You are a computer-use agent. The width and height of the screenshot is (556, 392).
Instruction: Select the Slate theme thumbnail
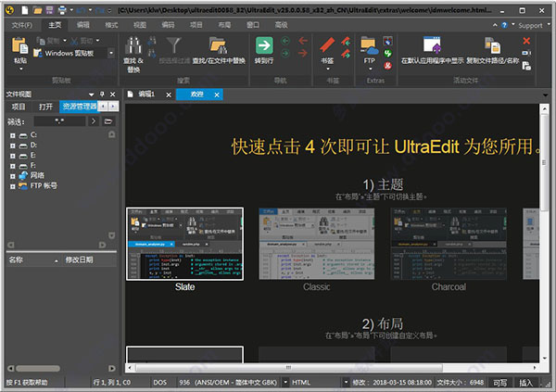[184, 244]
